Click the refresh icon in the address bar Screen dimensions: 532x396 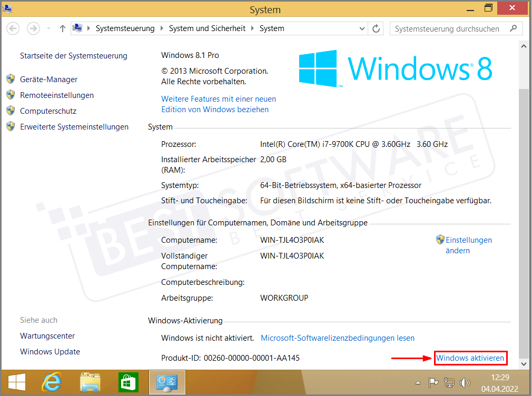(x=376, y=28)
